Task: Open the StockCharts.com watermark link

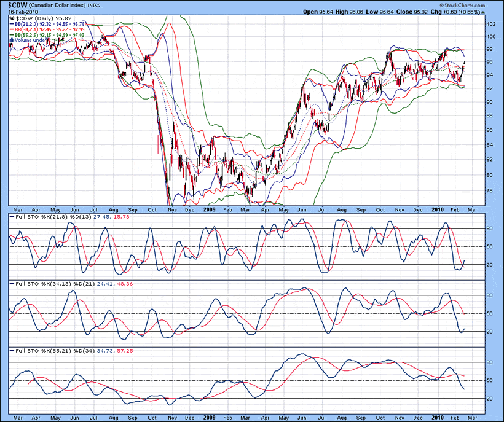Action: point(468,5)
